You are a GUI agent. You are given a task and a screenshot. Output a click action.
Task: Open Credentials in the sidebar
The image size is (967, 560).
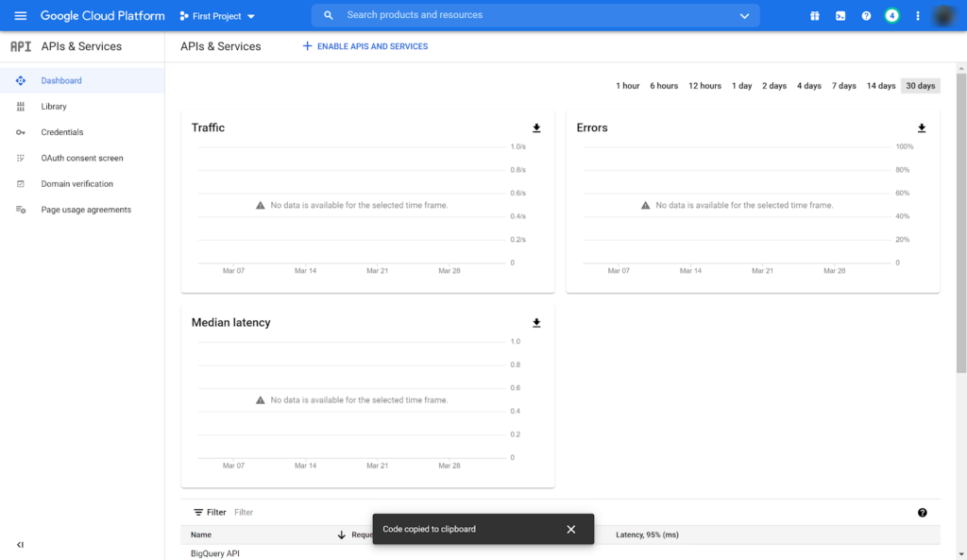click(82, 132)
